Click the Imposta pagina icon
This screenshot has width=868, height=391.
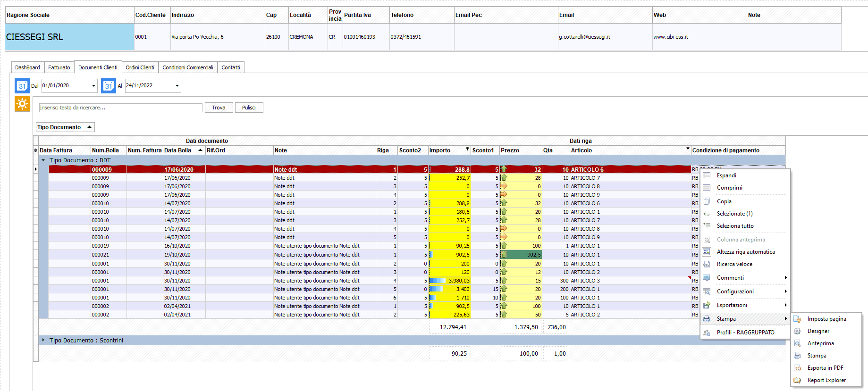tap(797, 319)
